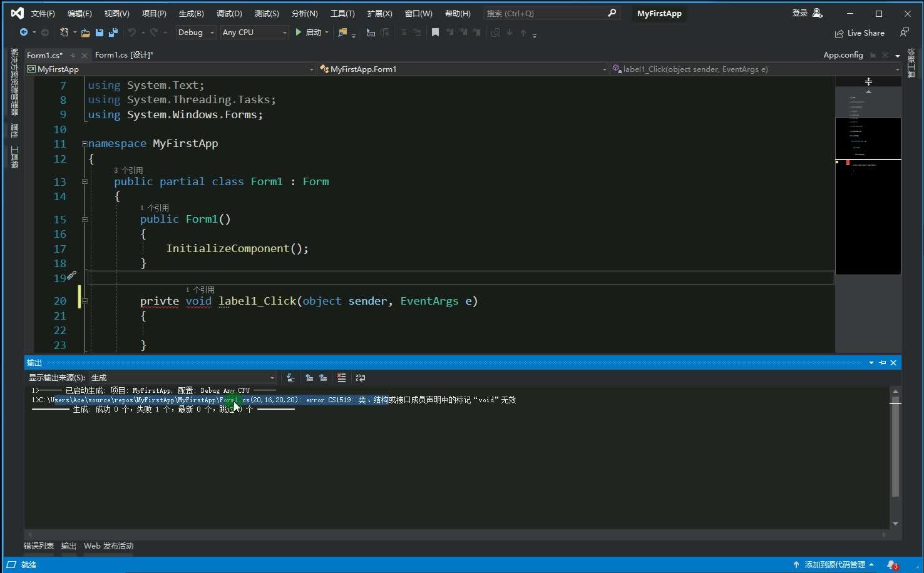Click the Open File folder icon
This screenshot has width=924, height=573.
tap(85, 33)
